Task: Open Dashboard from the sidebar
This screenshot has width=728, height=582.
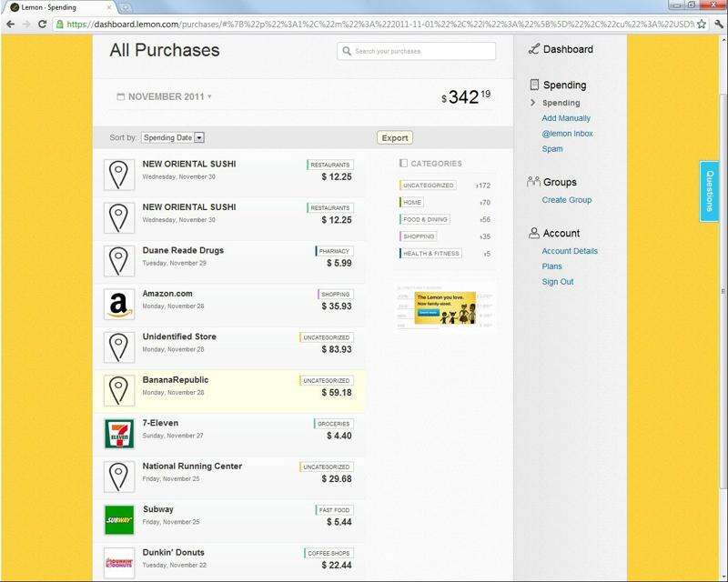Action: (x=568, y=49)
